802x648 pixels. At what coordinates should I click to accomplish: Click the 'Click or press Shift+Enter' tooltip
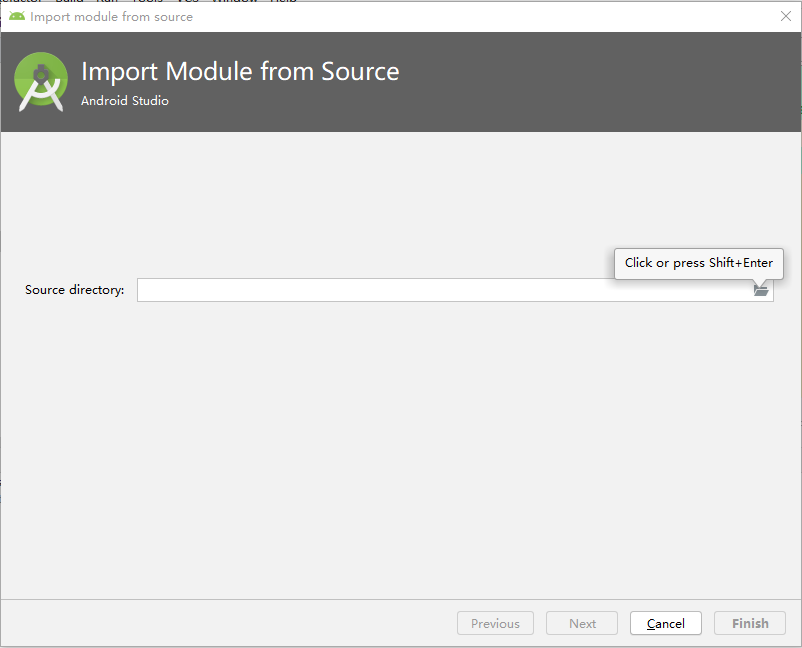click(698, 263)
